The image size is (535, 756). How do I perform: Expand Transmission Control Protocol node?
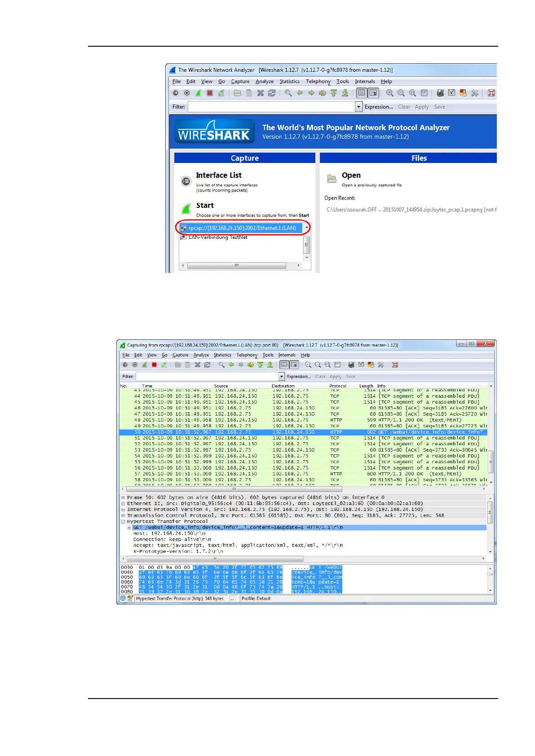tap(123, 515)
